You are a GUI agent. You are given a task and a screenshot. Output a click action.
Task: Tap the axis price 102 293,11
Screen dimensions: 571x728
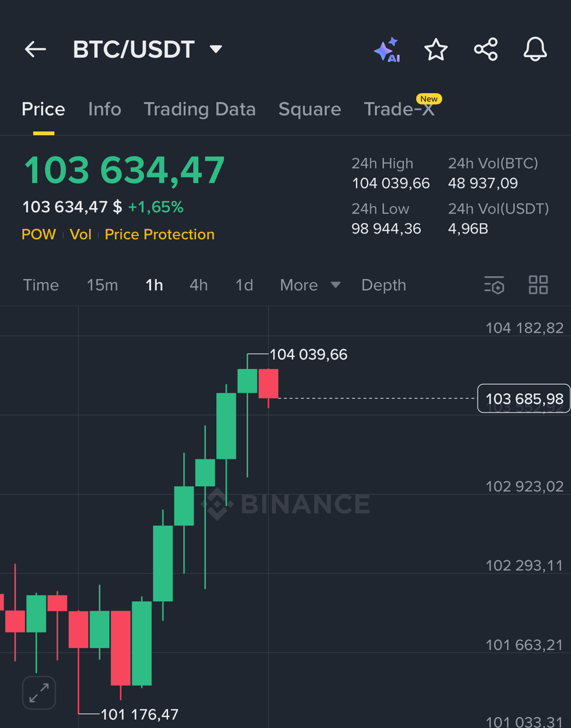(x=524, y=565)
